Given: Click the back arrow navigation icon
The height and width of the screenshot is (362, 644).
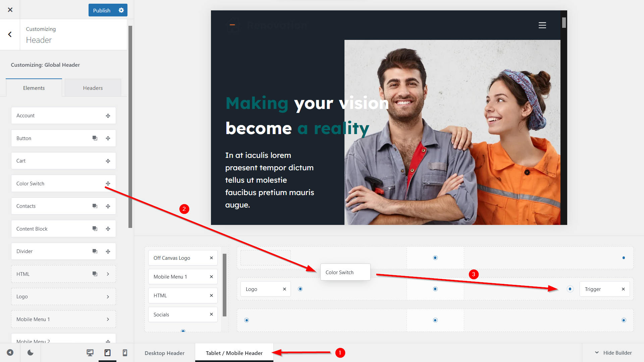Looking at the screenshot, I should point(10,35).
